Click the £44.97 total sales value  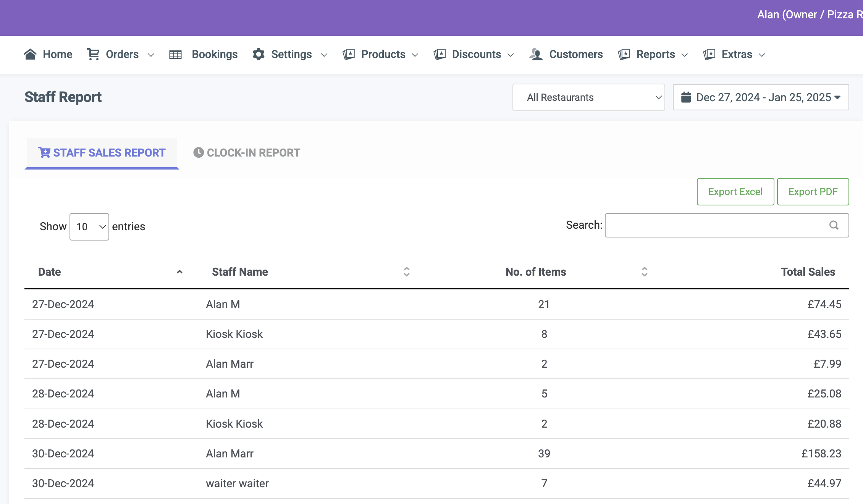824,483
